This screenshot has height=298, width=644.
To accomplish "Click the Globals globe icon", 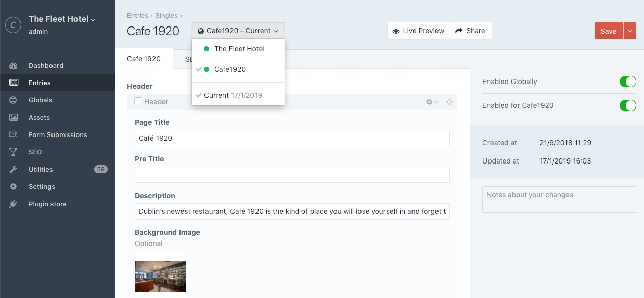I will tap(13, 100).
